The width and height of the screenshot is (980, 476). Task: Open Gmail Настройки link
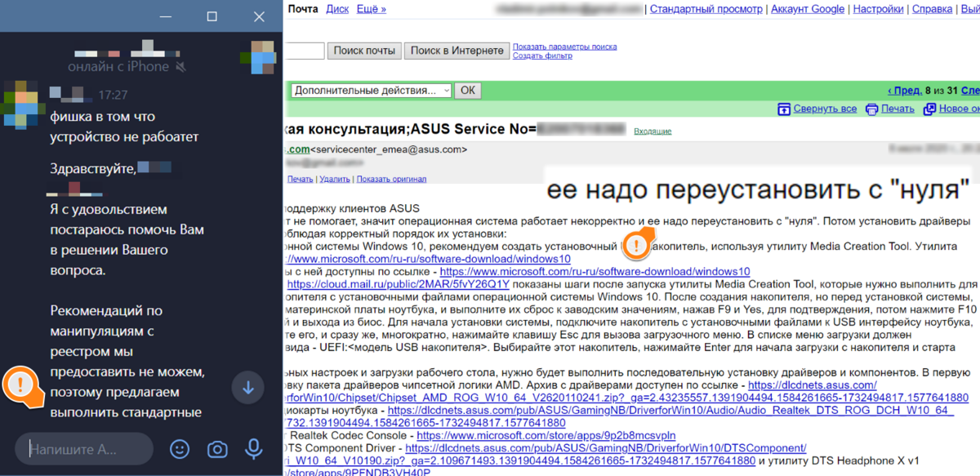click(x=878, y=9)
